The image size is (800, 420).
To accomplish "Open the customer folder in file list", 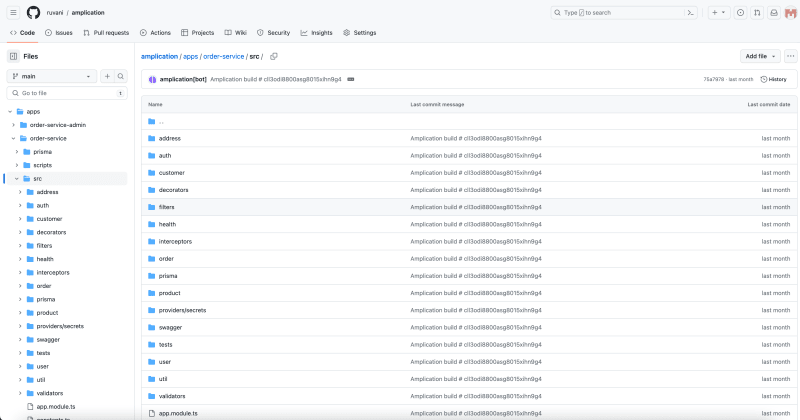I will (x=171, y=173).
